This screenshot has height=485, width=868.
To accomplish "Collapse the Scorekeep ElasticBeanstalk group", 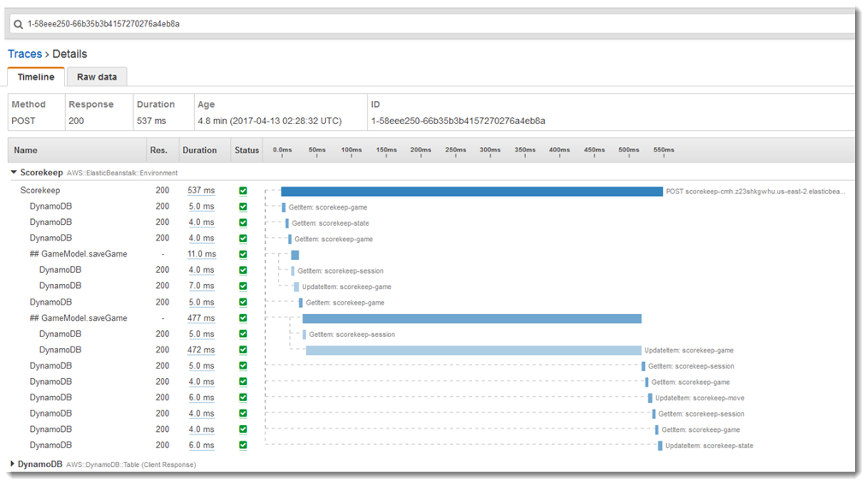I will 14,172.
